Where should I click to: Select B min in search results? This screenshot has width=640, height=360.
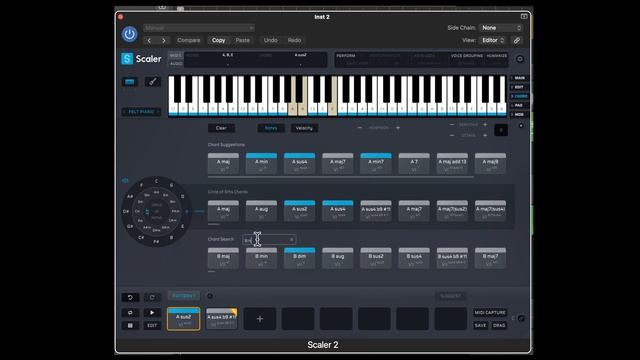pyautogui.click(x=261, y=258)
